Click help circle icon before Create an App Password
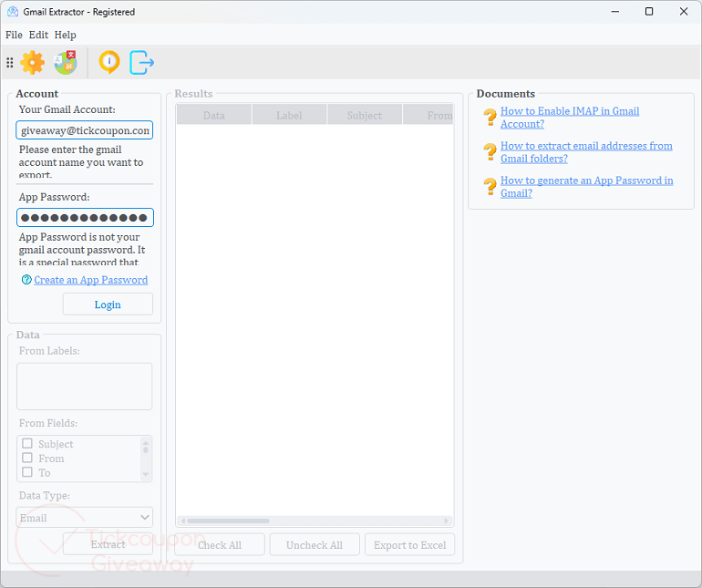This screenshot has height=588, width=702. coord(26,280)
